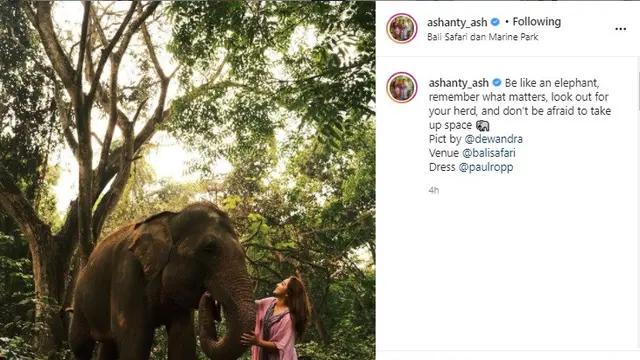640x360 pixels.
Task: Click the verified badge in the caption
Action: point(497,82)
